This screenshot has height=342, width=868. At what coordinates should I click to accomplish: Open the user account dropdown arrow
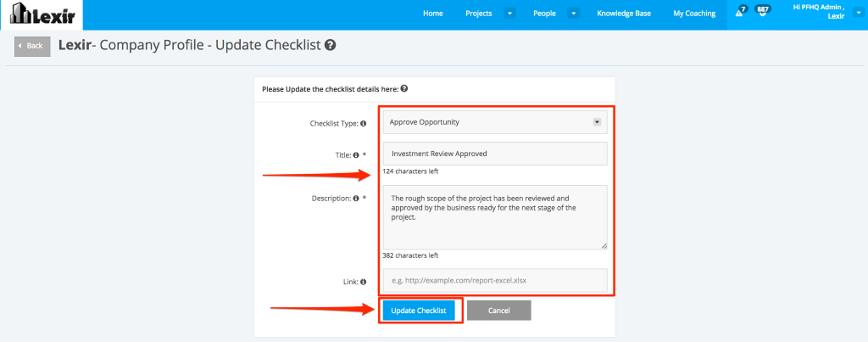(858, 12)
